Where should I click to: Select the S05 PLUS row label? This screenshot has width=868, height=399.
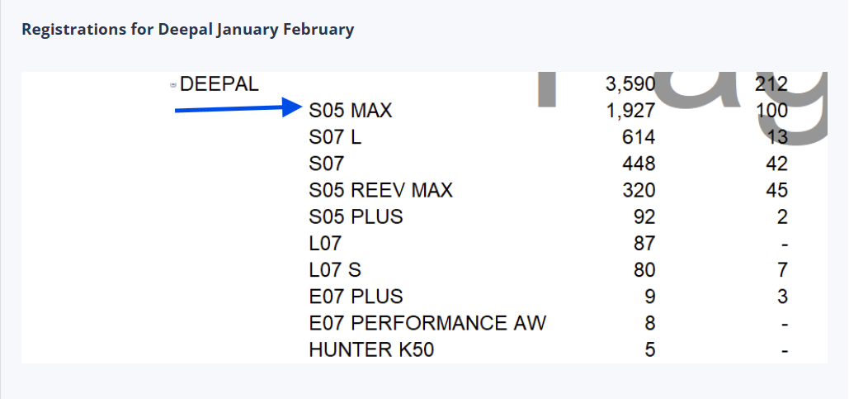[356, 216]
